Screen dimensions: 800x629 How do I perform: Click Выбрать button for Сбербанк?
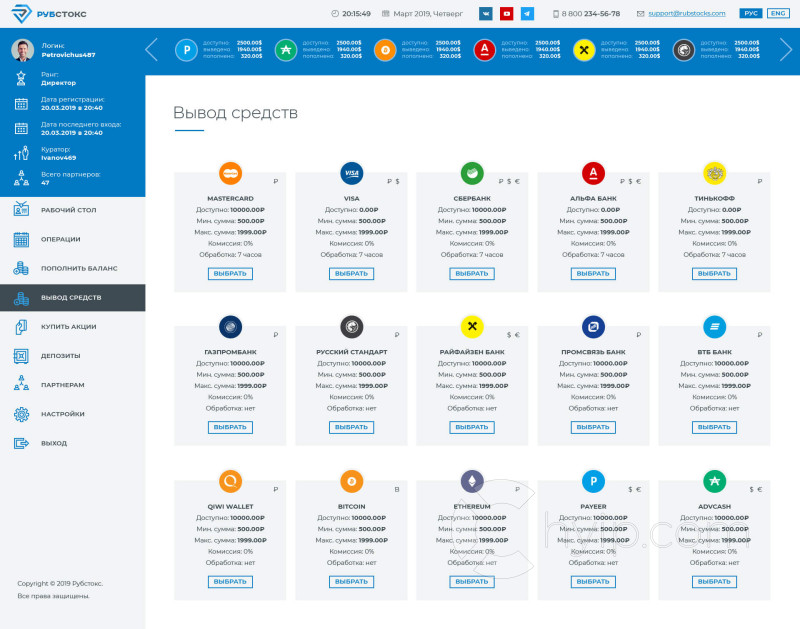click(x=472, y=273)
